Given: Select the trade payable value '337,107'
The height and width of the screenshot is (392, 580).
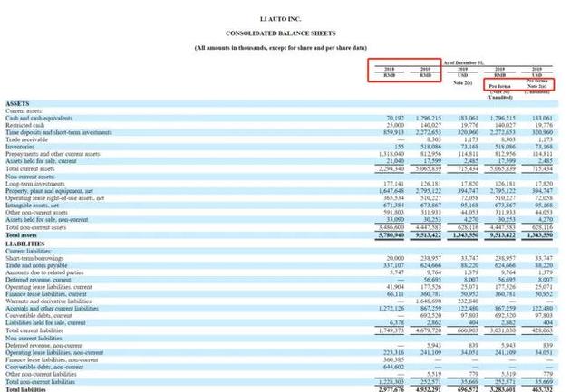Looking at the screenshot, I should [394, 265].
